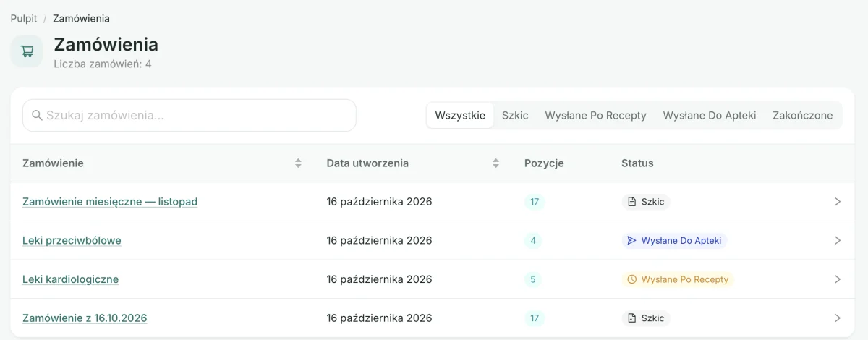Switch to the Zakończone tab
Image resolution: width=868 pixels, height=340 pixels.
coord(802,115)
